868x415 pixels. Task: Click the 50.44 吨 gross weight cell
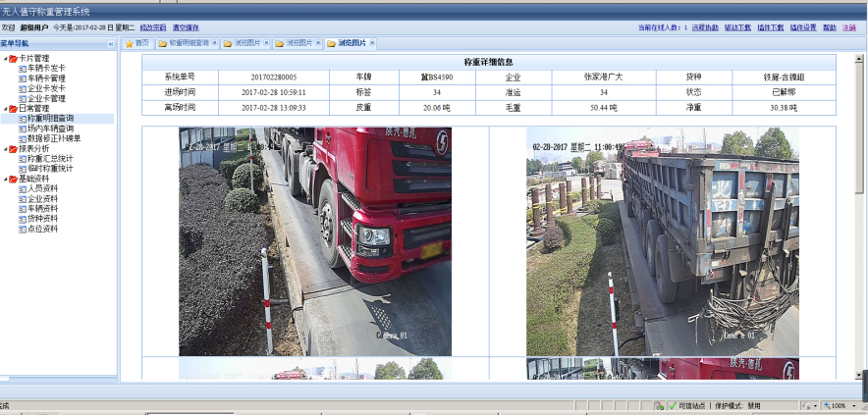coord(604,108)
